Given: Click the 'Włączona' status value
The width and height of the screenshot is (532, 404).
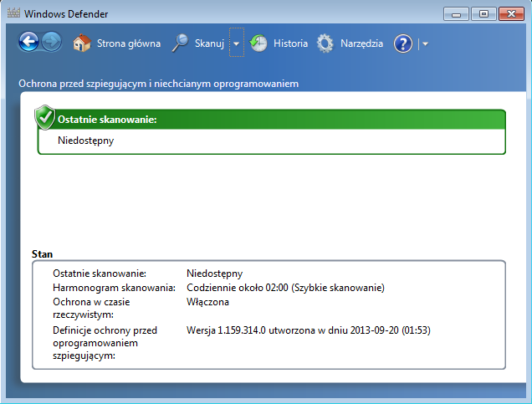Looking at the screenshot, I should point(207,302).
